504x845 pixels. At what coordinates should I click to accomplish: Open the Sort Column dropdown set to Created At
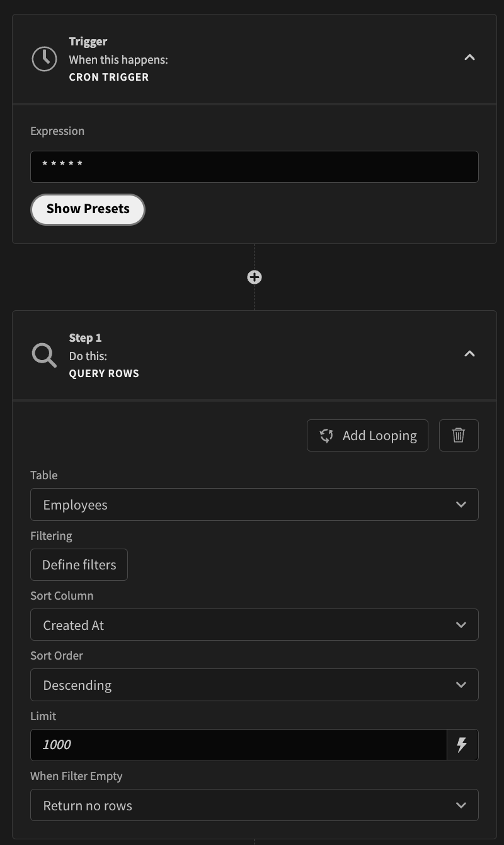[254, 624]
